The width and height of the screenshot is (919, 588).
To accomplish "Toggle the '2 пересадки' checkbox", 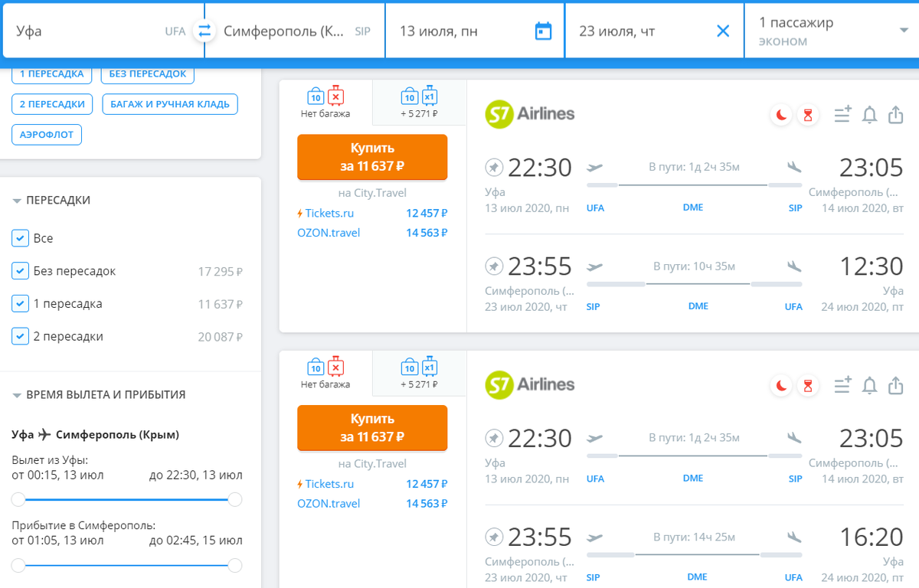I will click(x=21, y=337).
